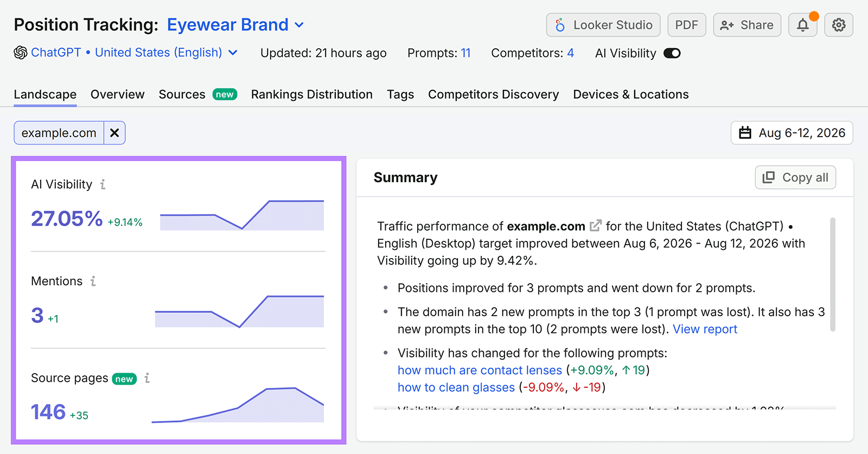868x454 pixels.
Task: Open the Devices & Locations tab
Action: point(631,94)
